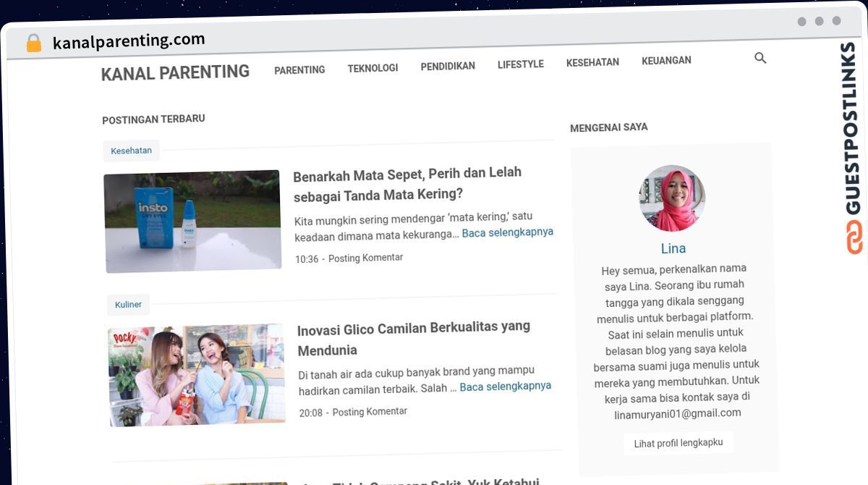868x485 pixels.
Task: Open the Inovasi Glico Camilan article headline
Action: click(414, 339)
